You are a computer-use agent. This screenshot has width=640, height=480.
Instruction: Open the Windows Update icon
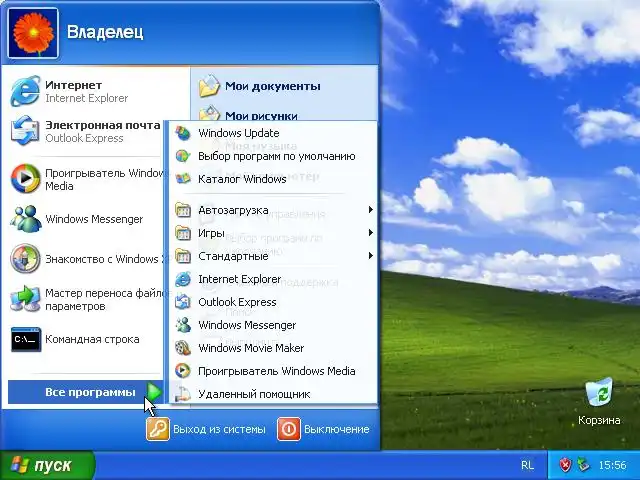(183, 133)
